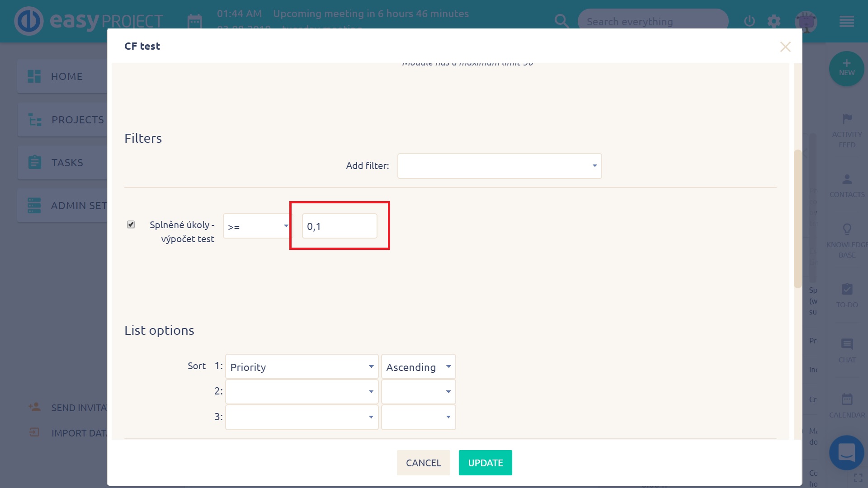The width and height of the screenshot is (868, 488).
Task: Uncheck Splněné úkoly filter checkbox
Action: click(x=131, y=225)
